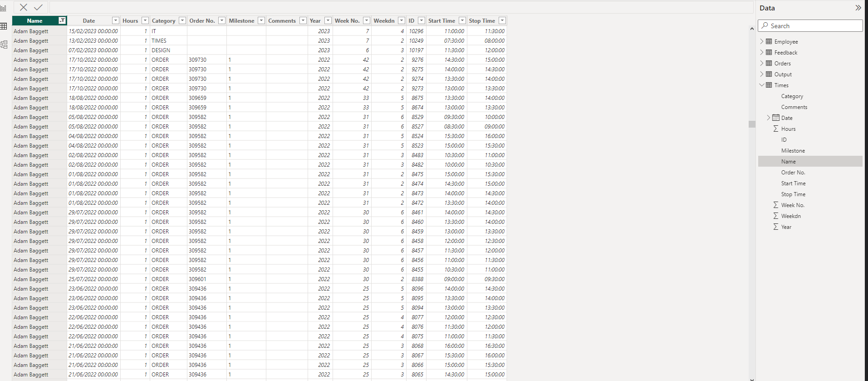Cancel the formula bar entry with the X icon
This screenshot has height=381, width=868.
point(24,7)
